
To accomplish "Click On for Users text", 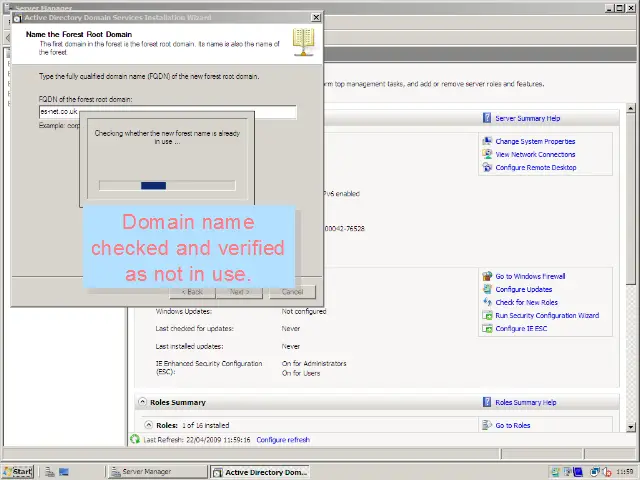I will tap(301, 373).
